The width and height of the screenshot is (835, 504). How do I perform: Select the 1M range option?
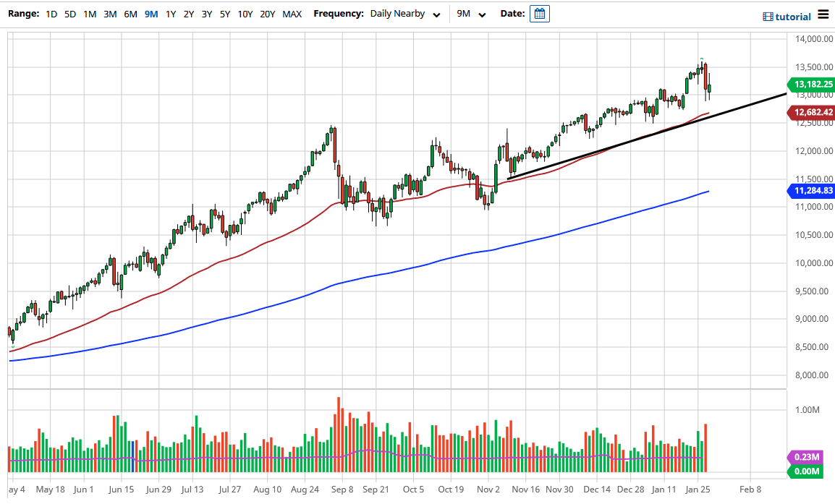89,13
